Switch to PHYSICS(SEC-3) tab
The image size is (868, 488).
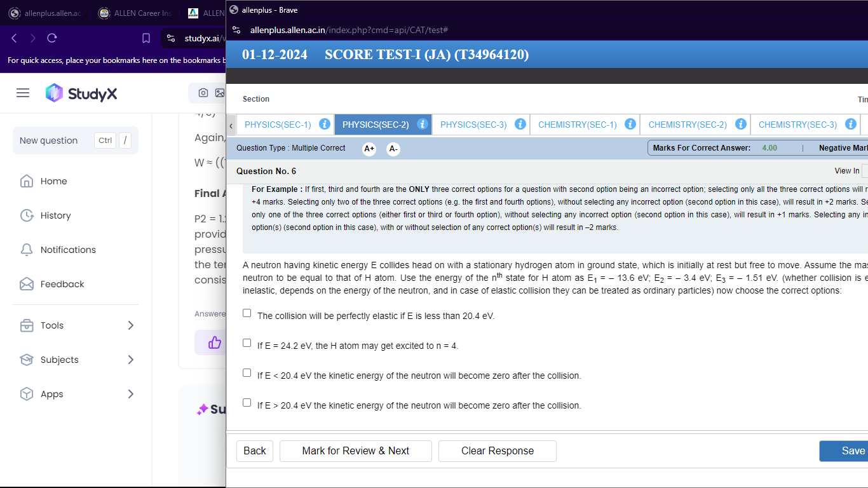click(481, 125)
